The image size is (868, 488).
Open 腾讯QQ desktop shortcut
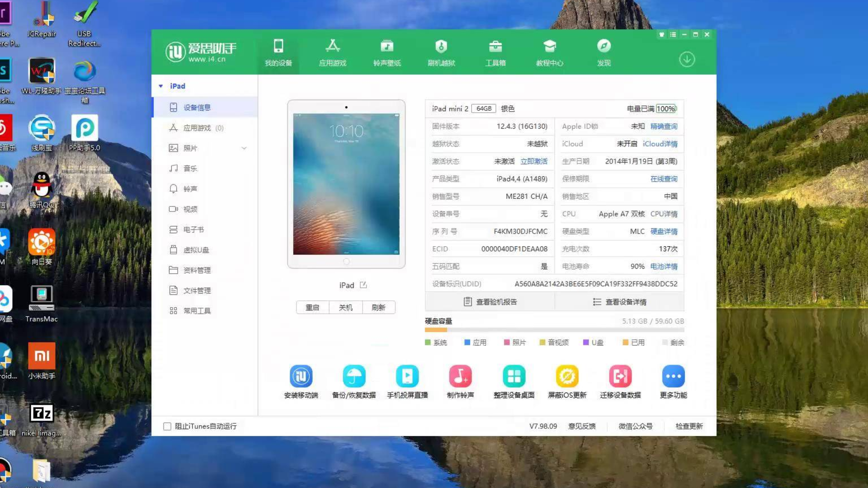click(42, 190)
